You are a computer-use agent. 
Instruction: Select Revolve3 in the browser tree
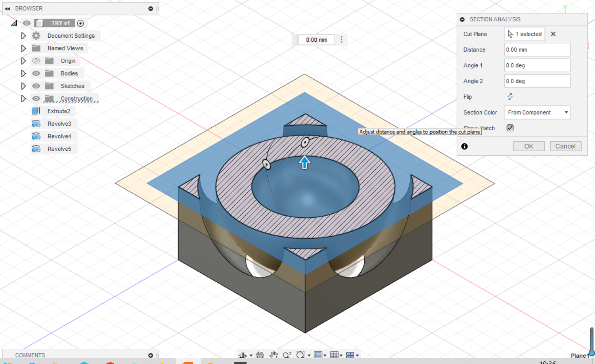pyautogui.click(x=59, y=124)
